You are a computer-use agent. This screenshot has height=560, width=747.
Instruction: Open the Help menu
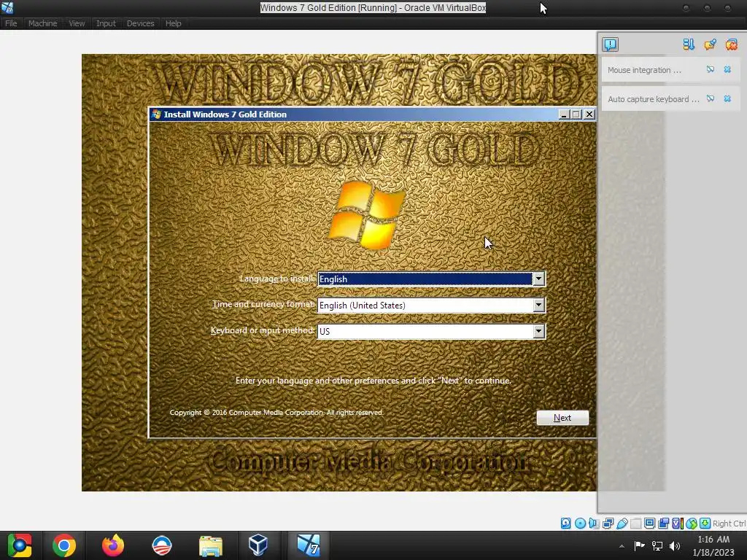point(173,23)
